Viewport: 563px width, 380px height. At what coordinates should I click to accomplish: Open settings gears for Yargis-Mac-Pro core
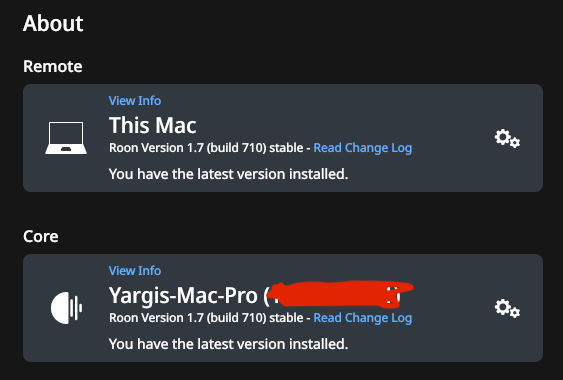[x=507, y=309]
